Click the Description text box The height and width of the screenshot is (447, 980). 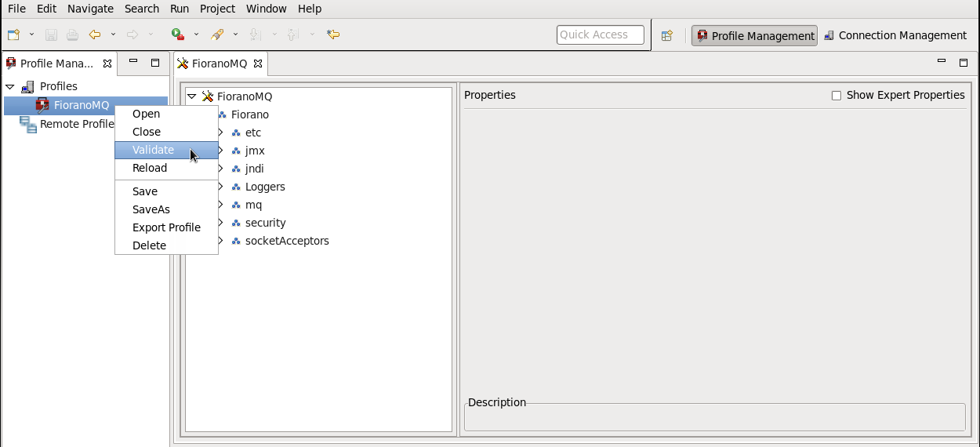tap(714, 419)
